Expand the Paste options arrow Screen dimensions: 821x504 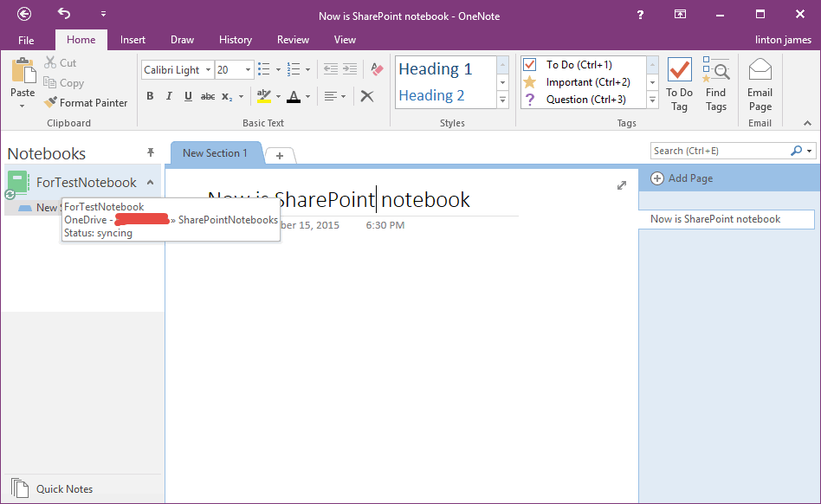(22, 107)
